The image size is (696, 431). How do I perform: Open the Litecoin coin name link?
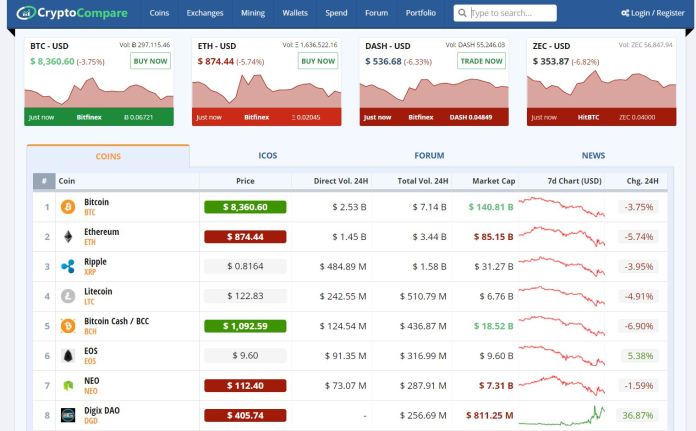point(98,292)
